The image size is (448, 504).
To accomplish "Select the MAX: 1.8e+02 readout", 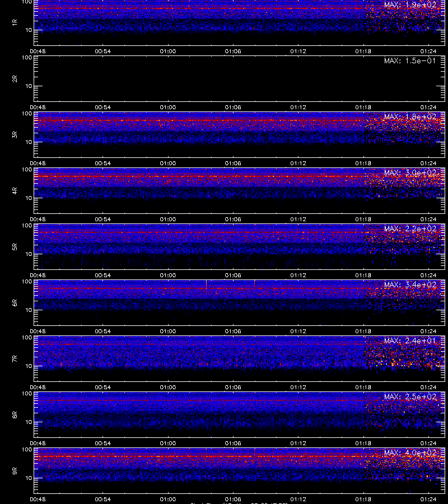I will (410, 116).
